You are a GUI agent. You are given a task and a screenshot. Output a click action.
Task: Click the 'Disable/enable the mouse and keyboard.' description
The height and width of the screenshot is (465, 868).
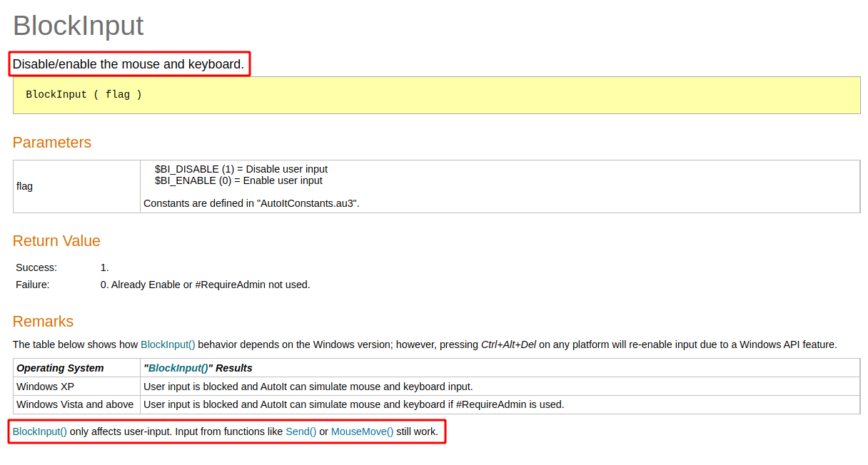[128, 64]
